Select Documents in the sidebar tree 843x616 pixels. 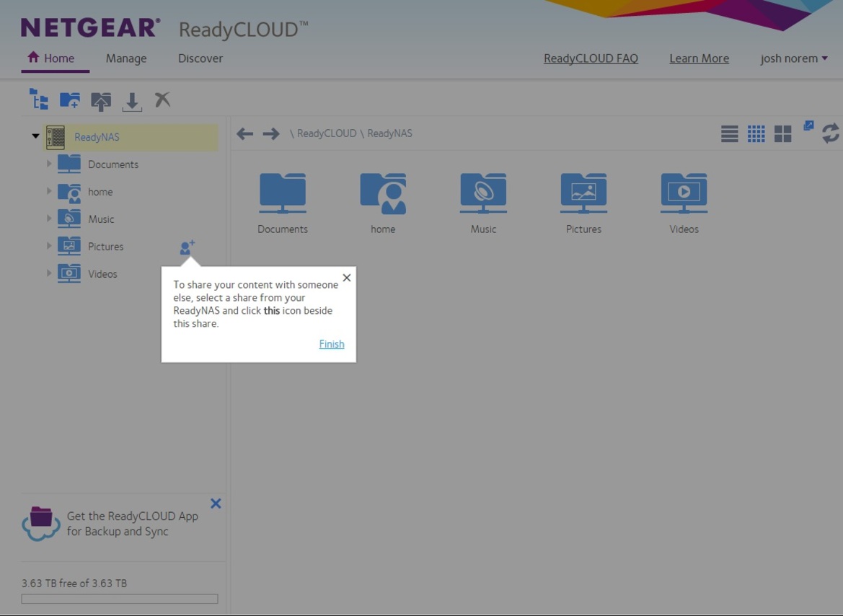(113, 164)
